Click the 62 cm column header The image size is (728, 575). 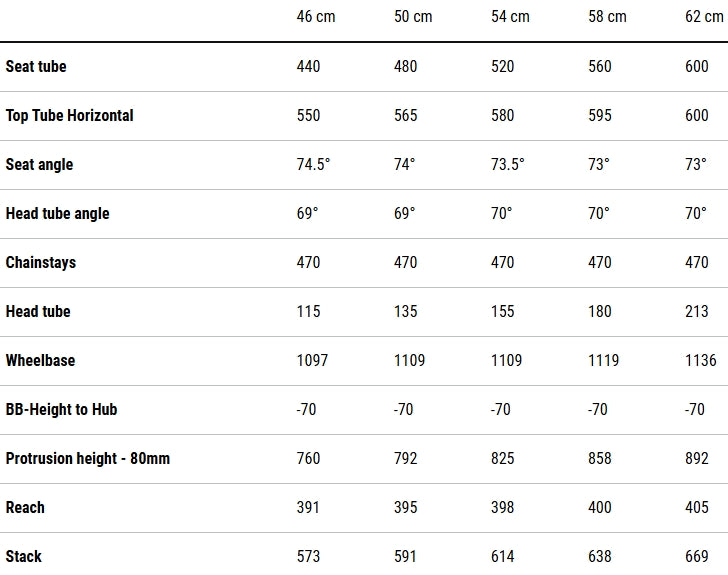704,17
